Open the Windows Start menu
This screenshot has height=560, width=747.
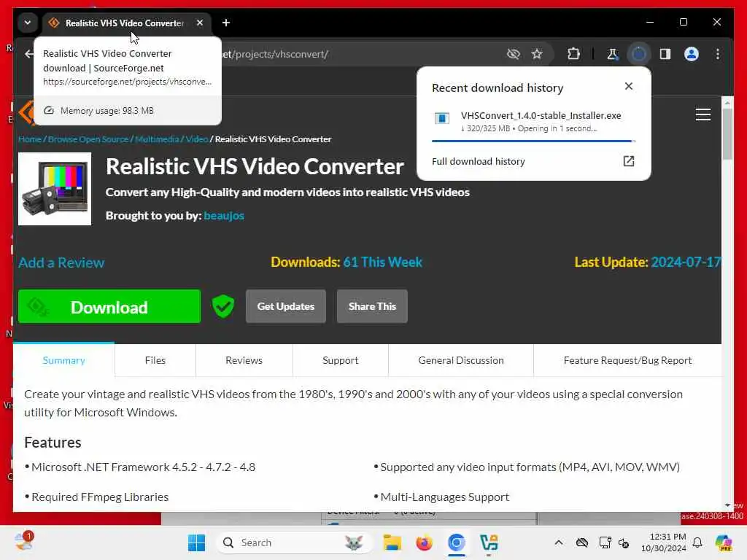196,542
